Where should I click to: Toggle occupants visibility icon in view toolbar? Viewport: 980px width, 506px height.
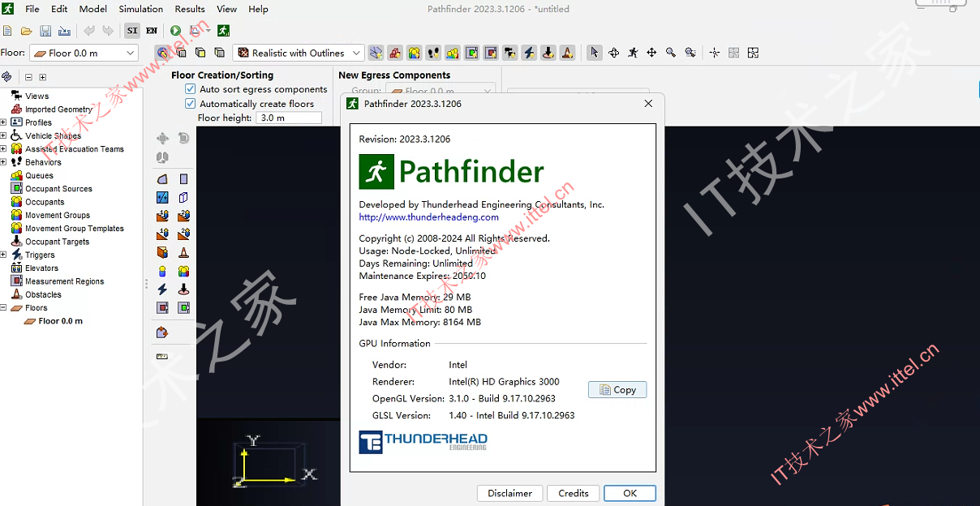[x=415, y=53]
